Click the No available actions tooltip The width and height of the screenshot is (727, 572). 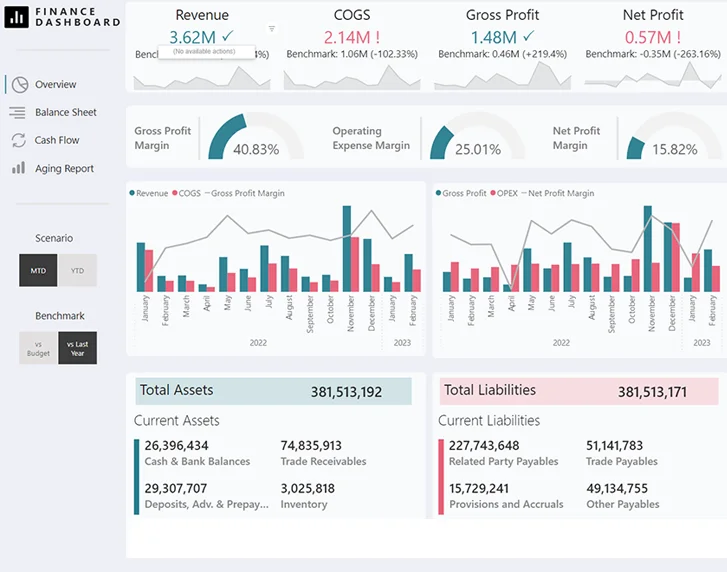pos(206,51)
